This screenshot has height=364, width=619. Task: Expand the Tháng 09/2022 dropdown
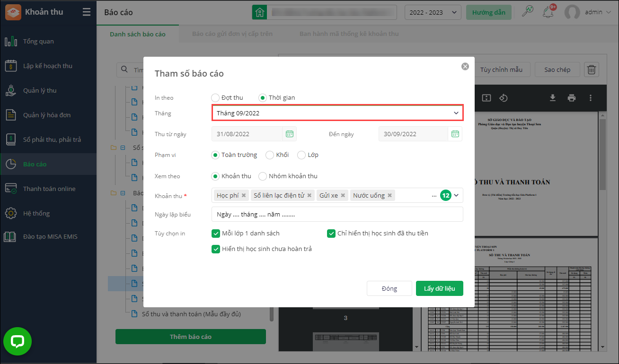[x=456, y=113]
